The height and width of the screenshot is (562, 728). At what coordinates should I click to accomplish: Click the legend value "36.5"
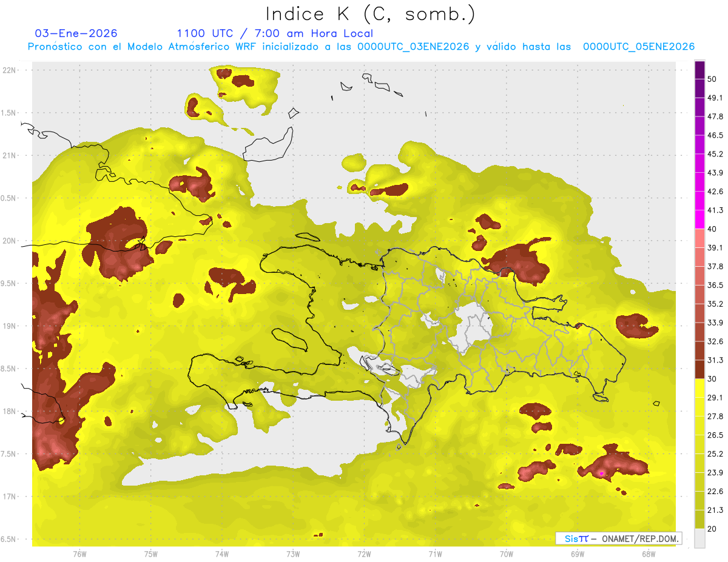point(715,285)
